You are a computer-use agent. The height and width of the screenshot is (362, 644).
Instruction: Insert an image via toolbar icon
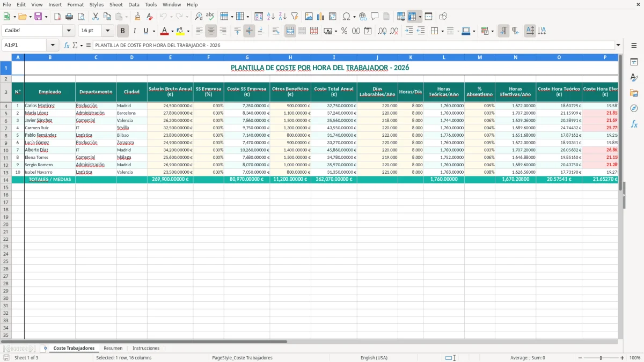[309, 17]
